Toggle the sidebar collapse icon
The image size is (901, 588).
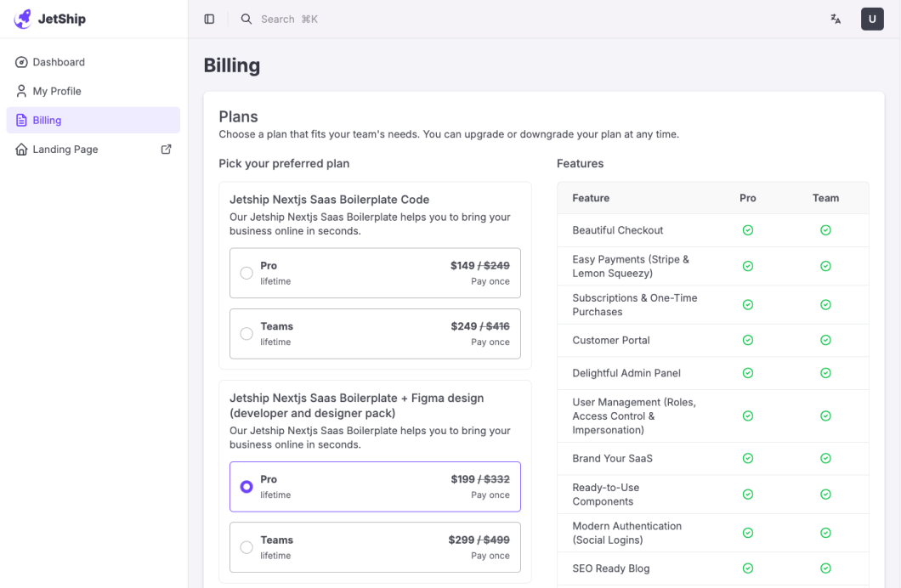pos(209,19)
